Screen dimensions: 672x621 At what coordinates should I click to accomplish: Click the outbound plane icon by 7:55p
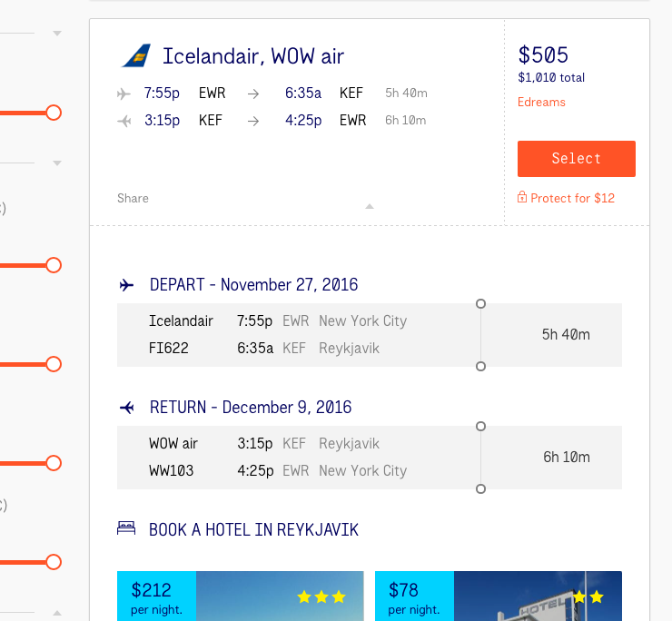[124, 94]
